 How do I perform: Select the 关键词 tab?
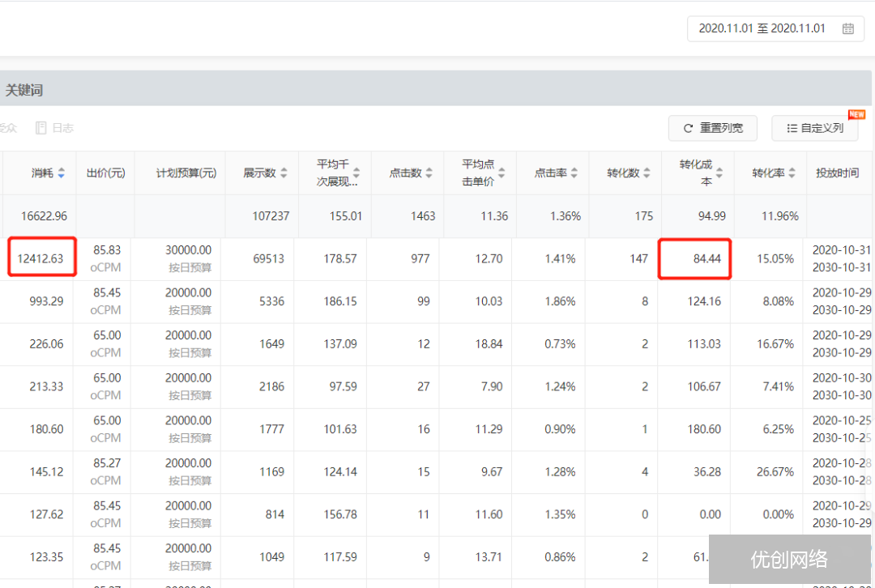point(23,90)
